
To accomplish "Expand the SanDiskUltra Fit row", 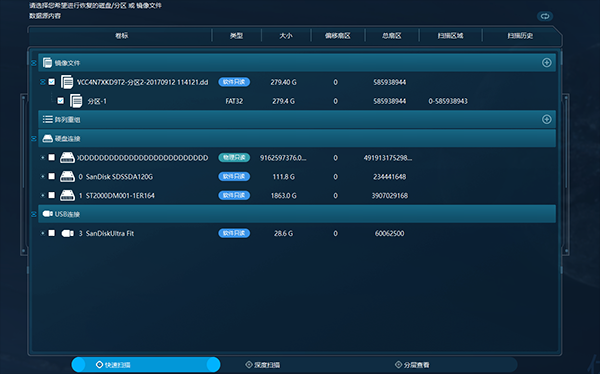I will point(43,233).
